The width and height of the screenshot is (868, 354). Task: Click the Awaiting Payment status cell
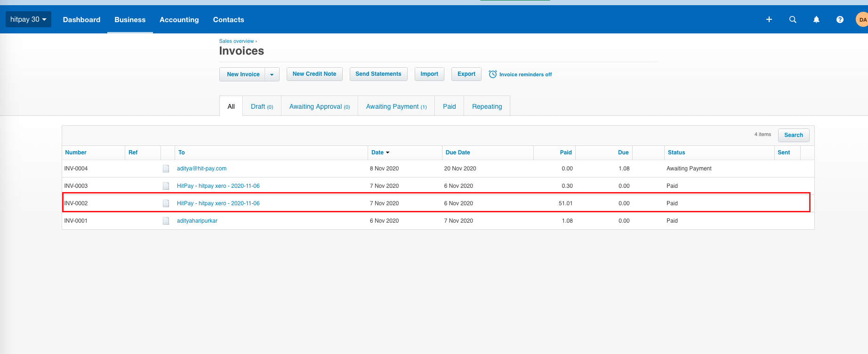click(x=689, y=169)
